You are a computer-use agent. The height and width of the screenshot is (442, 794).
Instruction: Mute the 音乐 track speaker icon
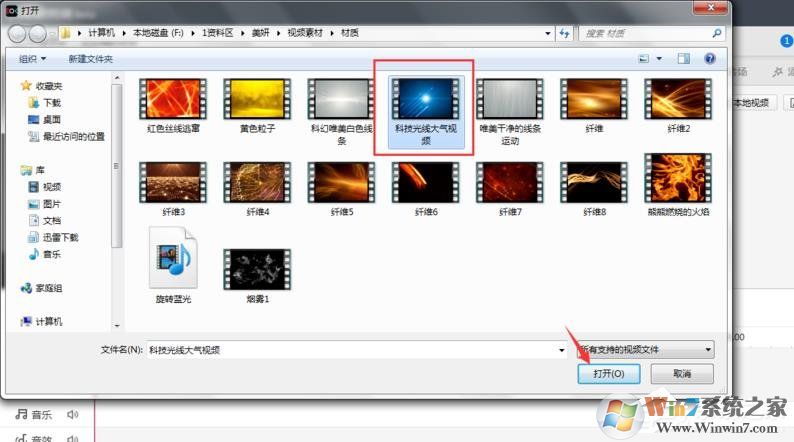[72, 415]
